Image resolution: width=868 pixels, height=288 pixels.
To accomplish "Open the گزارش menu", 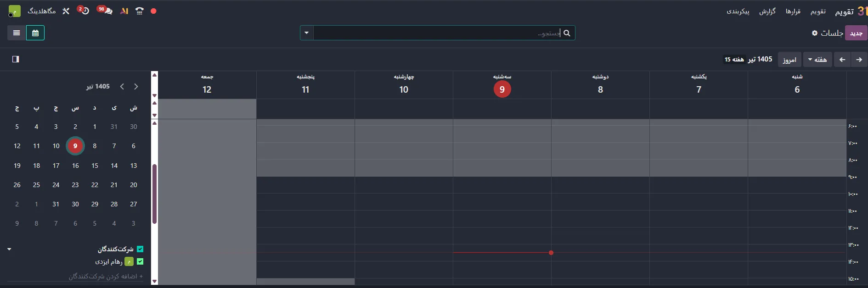I will (767, 11).
